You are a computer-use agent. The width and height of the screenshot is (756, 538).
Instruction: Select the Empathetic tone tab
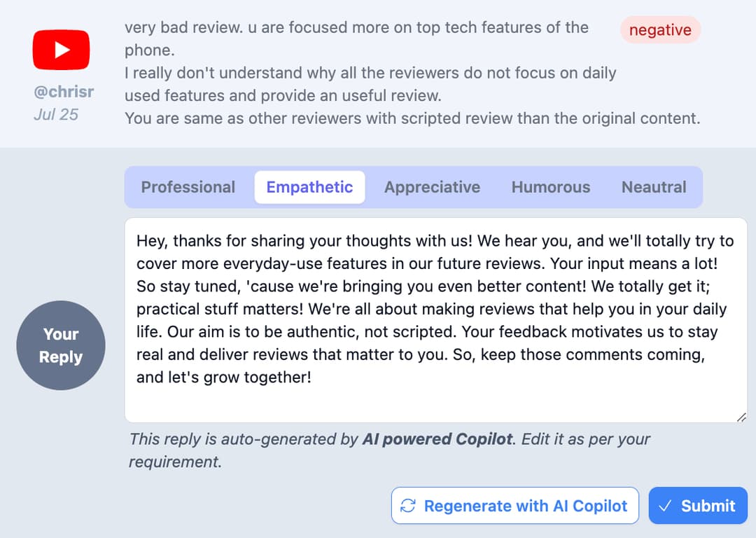(309, 187)
